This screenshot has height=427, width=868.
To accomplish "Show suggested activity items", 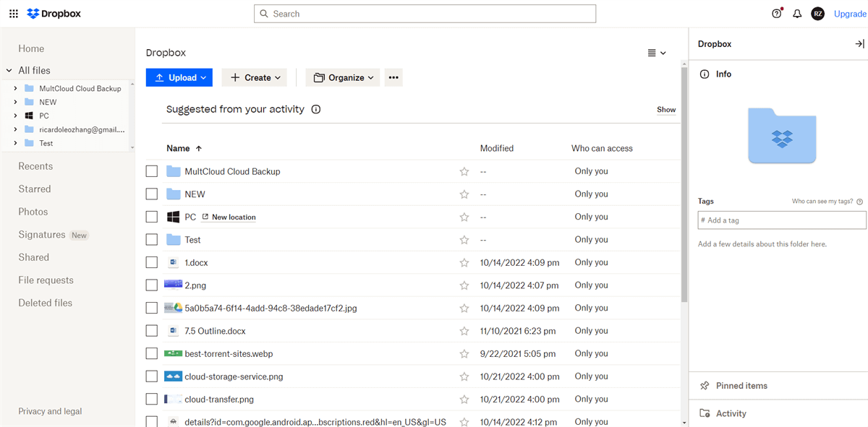I will point(666,110).
